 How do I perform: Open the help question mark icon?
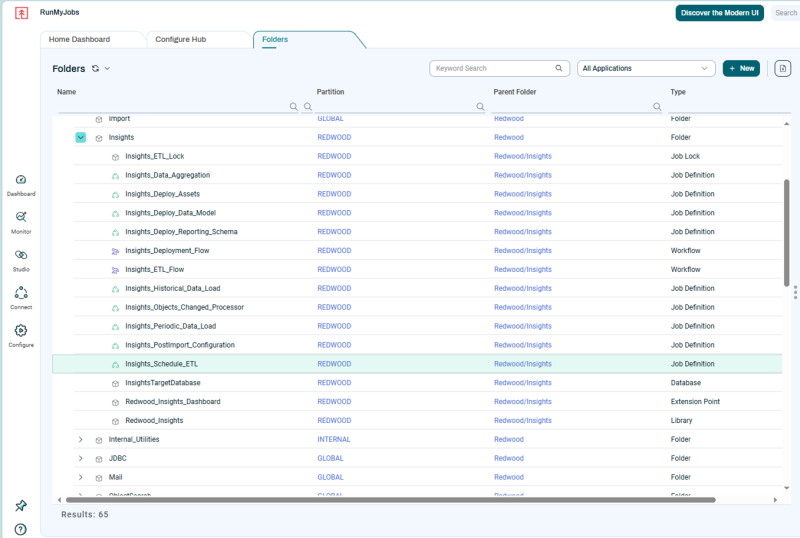pos(21,529)
